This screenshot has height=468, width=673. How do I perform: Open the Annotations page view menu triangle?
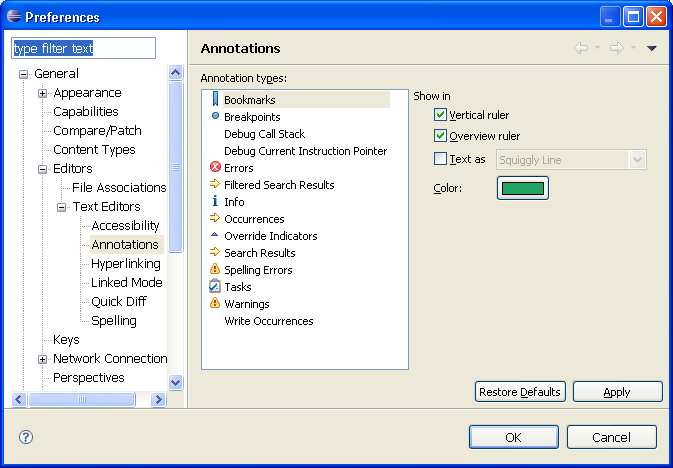[652, 49]
